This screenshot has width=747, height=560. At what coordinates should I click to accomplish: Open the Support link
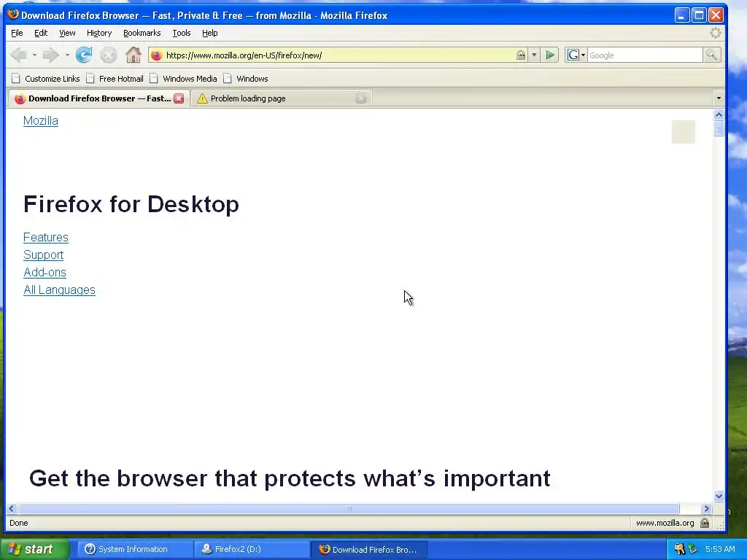click(x=43, y=254)
